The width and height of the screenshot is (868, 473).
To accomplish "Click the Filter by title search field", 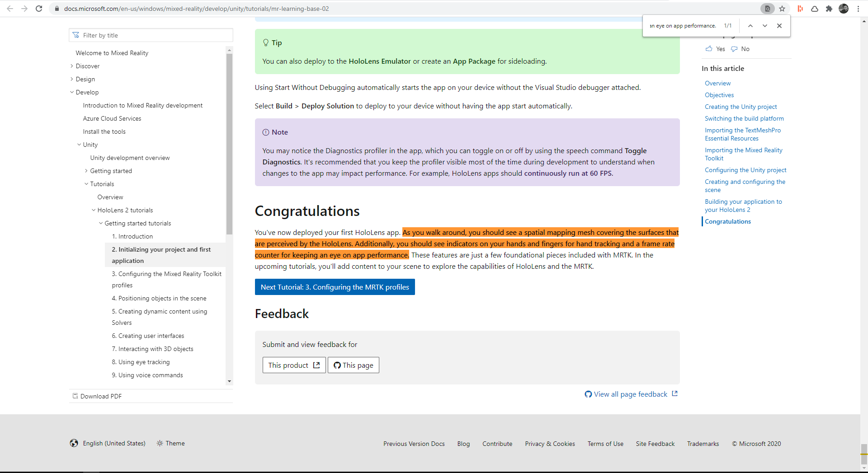I will (x=151, y=35).
